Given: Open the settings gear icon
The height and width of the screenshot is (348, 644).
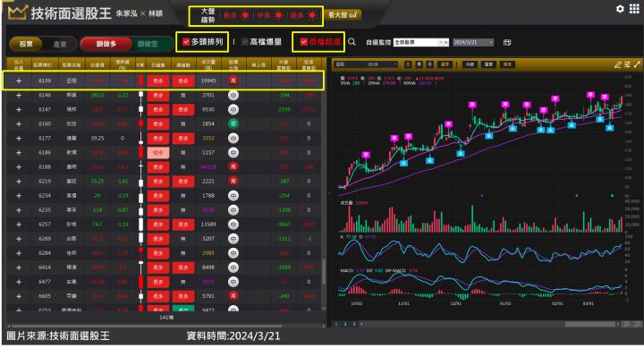Looking at the screenshot, I should pyautogui.click(x=620, y=9).
